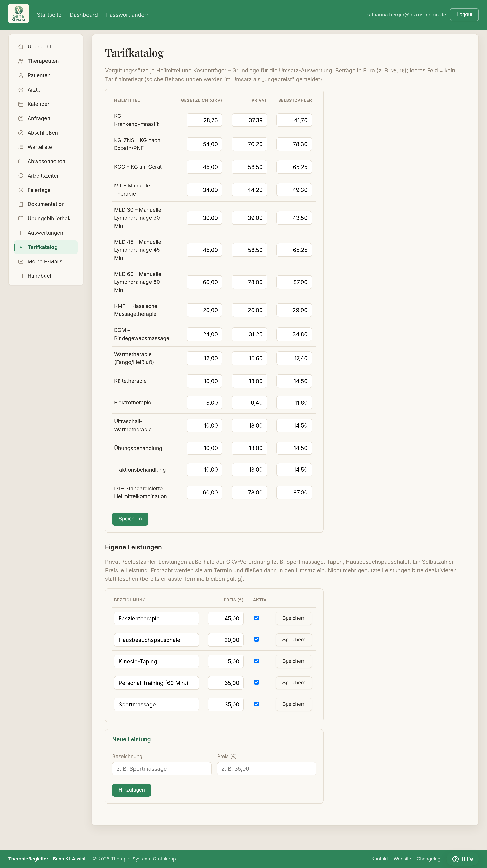Click KMT Massagetherapie GKV field 20,00

(204, 310)
